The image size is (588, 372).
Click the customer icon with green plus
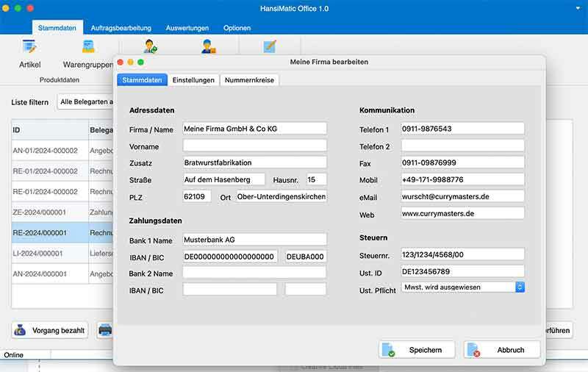tap(150, 47)
